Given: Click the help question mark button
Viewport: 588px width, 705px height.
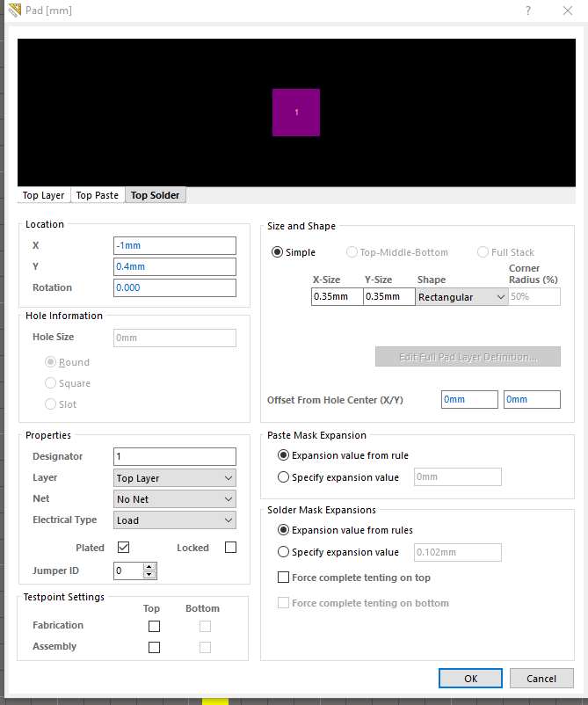Looking at the screenshot, I should (528, 11).
